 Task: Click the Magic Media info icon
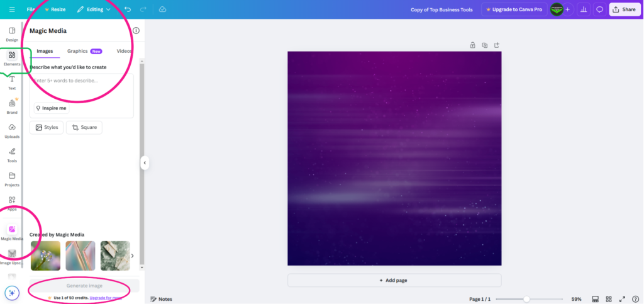click(136, 30)
